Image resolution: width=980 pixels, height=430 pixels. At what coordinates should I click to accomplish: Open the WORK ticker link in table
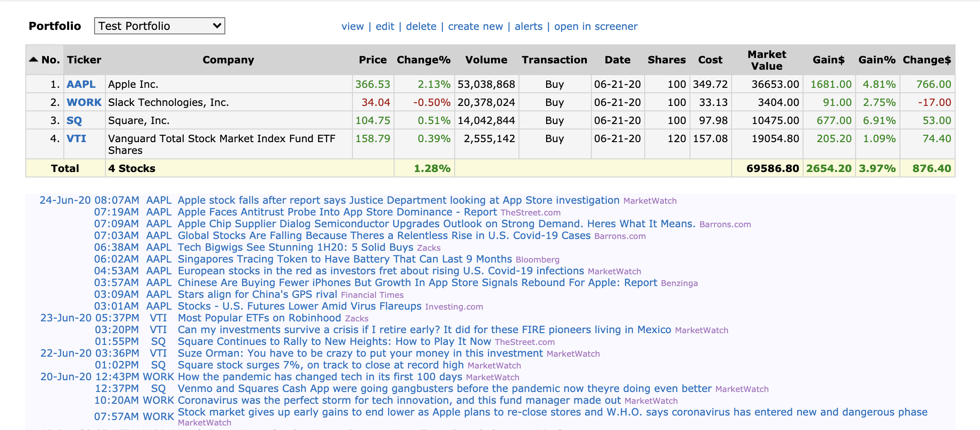84,102
